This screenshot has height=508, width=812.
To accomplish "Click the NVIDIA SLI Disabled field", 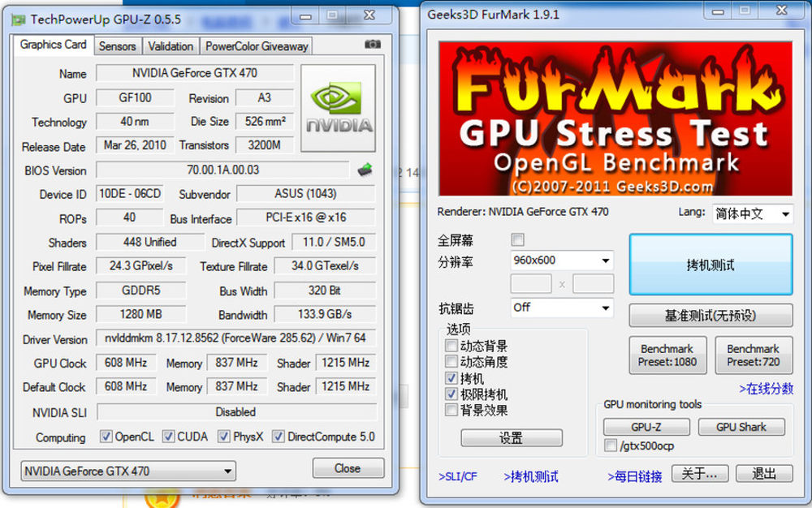I will [236, 411].
